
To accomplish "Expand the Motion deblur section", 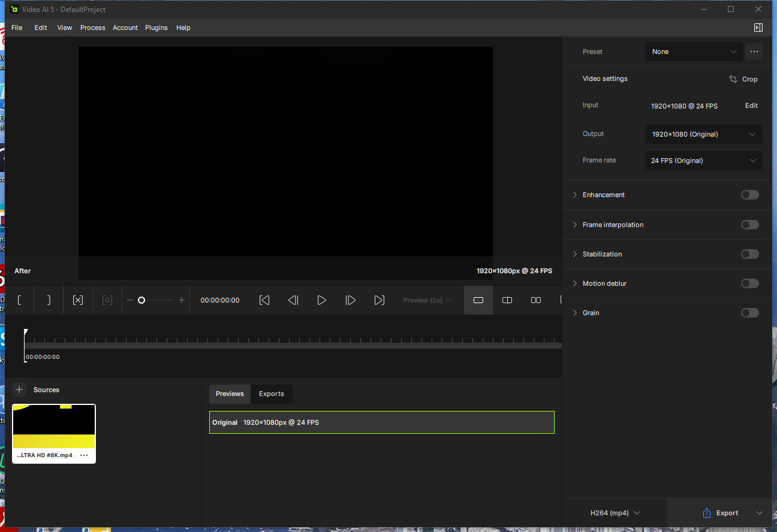I will (x=575, y=283).
